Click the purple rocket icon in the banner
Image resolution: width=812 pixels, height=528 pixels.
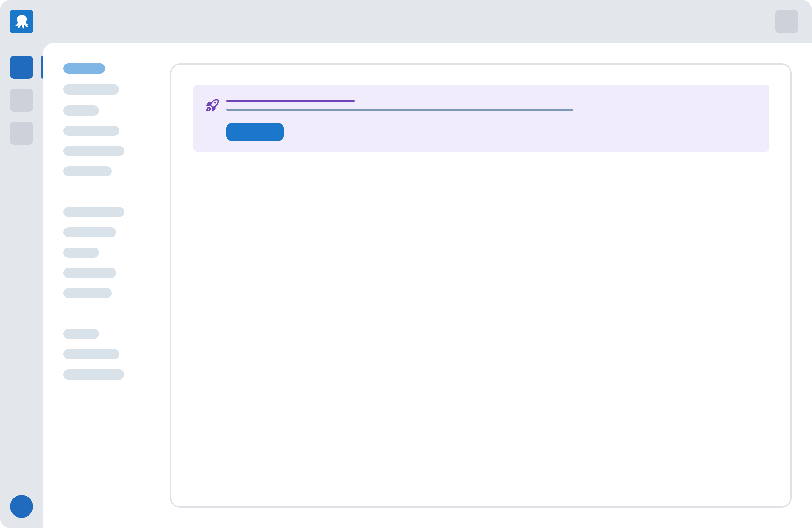tap(212, 105)
